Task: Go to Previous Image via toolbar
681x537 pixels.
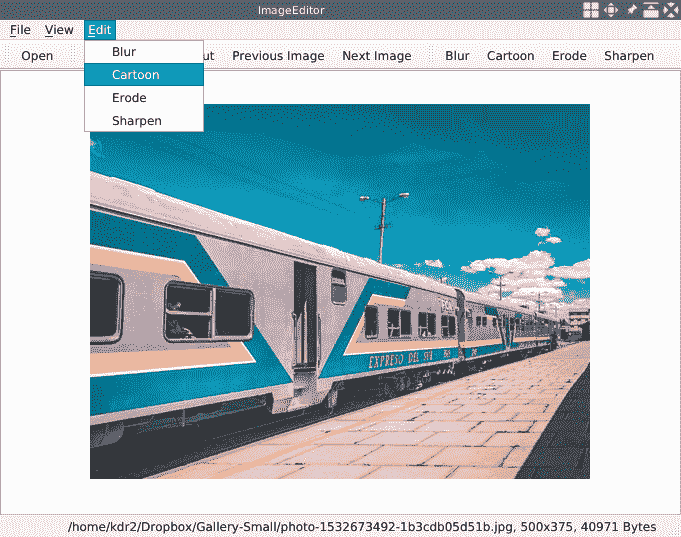Action: [278, 56]
